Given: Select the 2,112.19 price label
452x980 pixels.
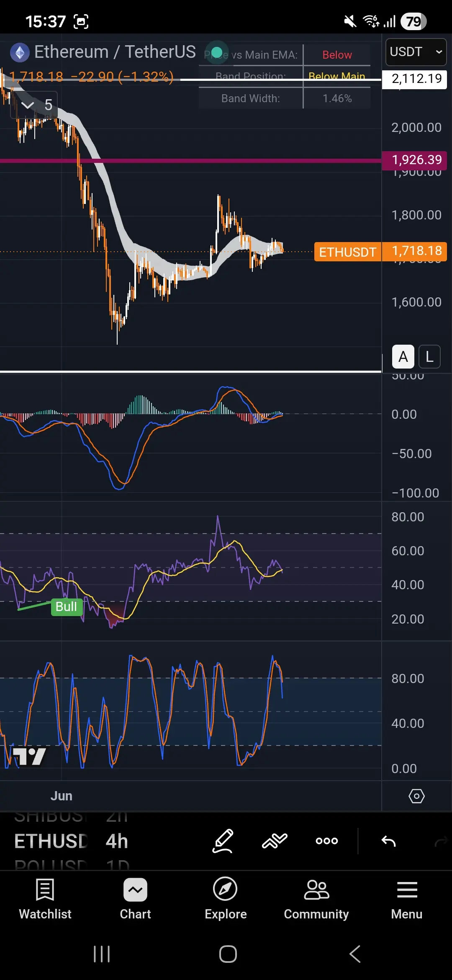Looking at the screenshot, I should (414, 79).
